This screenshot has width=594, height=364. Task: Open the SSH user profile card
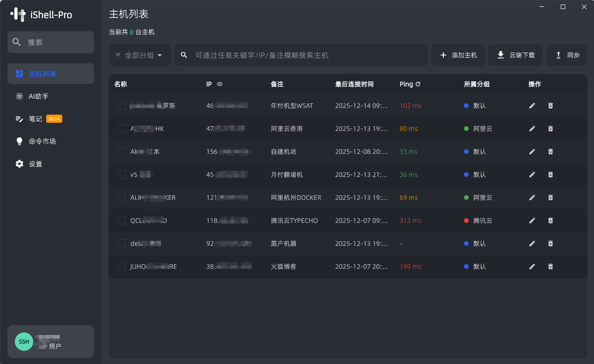pyautogui.click(x=50, y=342)
